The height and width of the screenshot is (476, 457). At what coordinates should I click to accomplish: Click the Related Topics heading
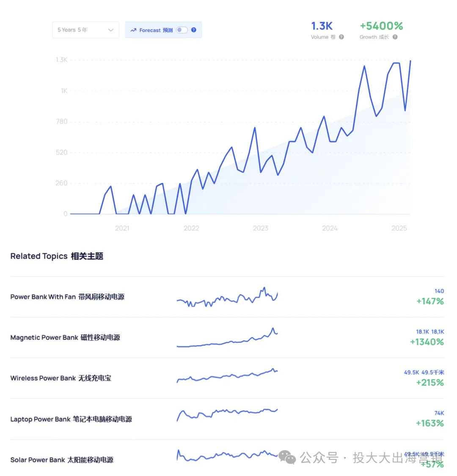click(57, 256)
